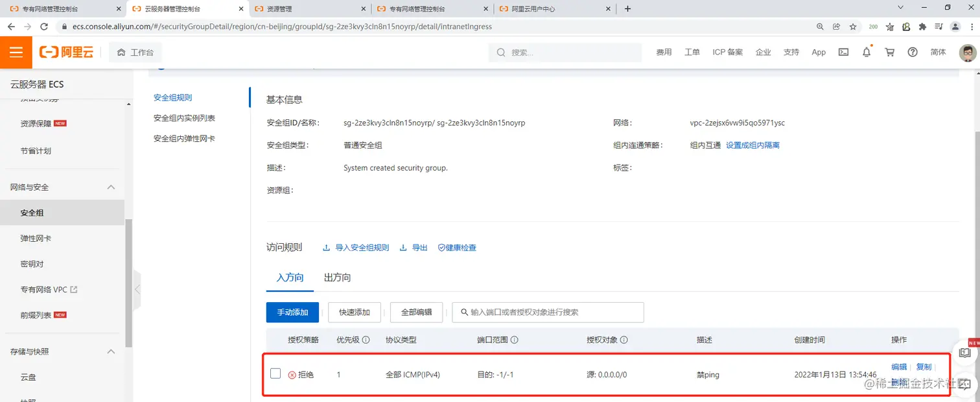Open the user avatar menu
The height and width of the screenshot is (402, 980).
pyautogui.click(x=968, y=53)
